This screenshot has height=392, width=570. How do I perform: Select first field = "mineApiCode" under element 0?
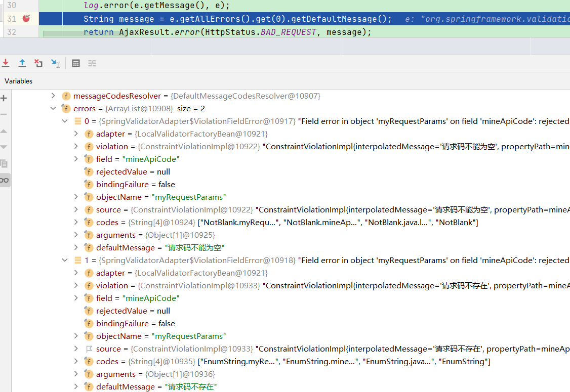click(291, 159)
